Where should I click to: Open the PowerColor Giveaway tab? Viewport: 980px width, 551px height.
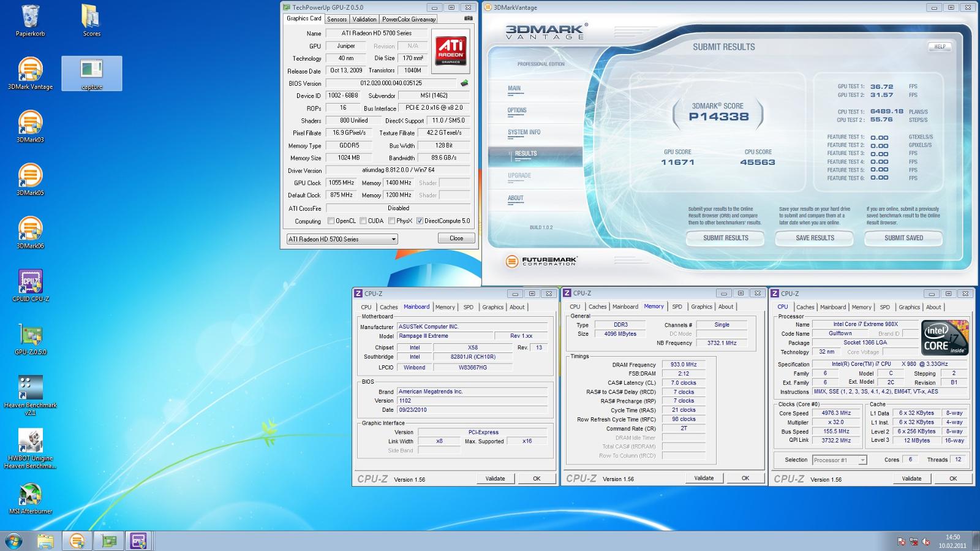click(409, 19)
